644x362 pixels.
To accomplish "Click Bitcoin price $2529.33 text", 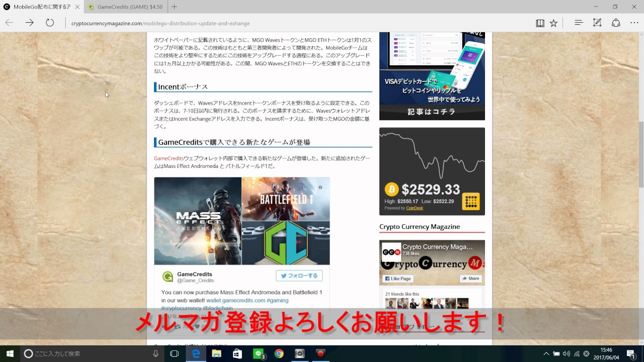I will click(x=431, y=189).
